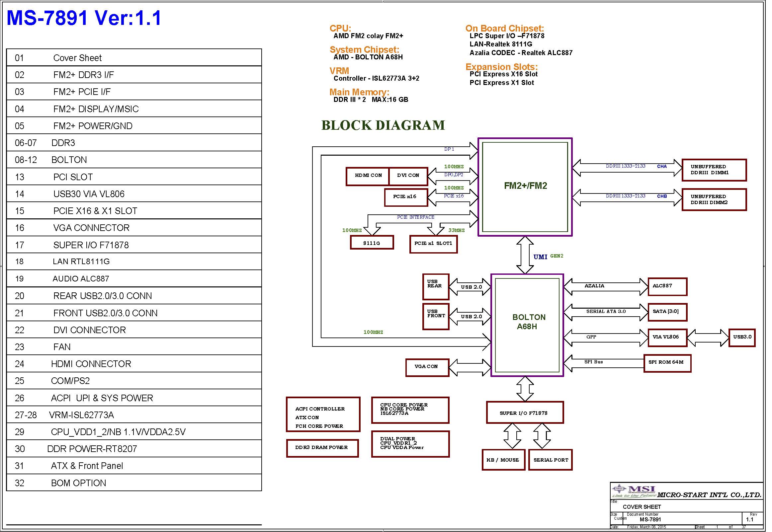772x532 pixels.
Task: Select the SUPER I/O F71878 diagram block
Action: coord(525,412)
